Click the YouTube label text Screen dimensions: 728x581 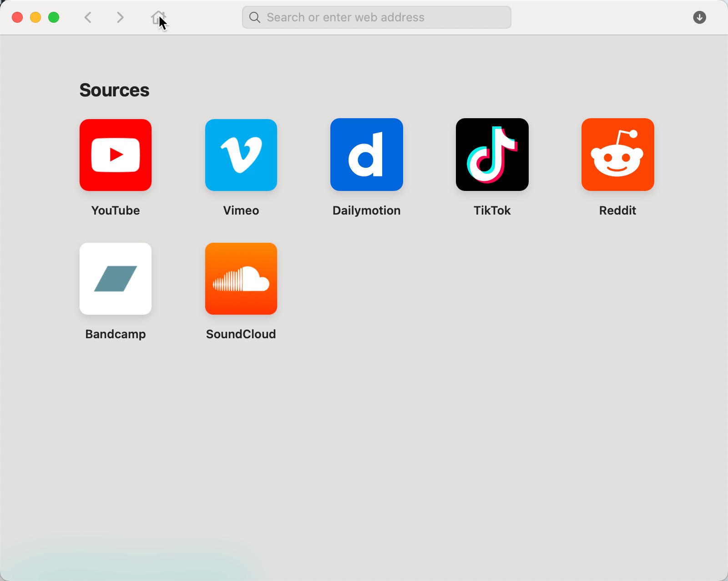[x=116, y=210]
